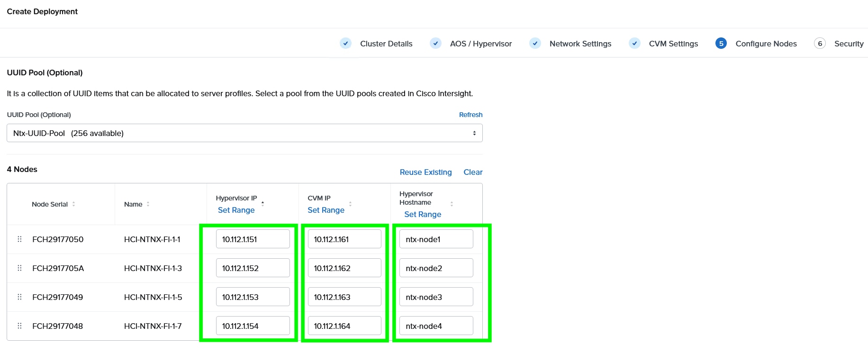Click Refresh link for UUID pools
Viewport: 868px width, 354px height.
[x=471, y=115]
